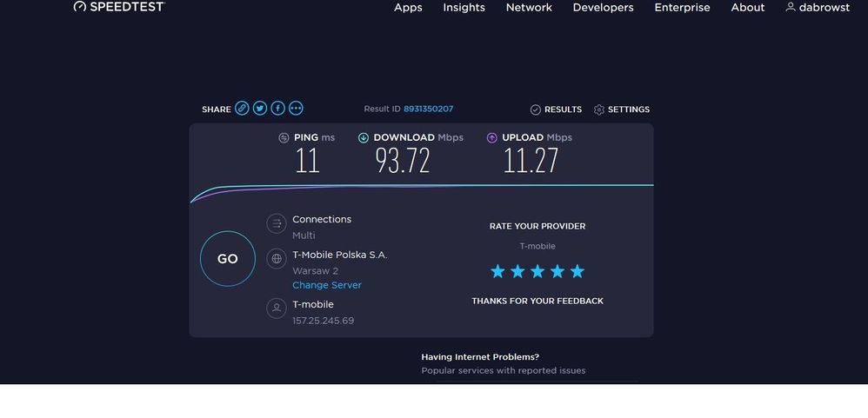Click the Having Internet Problems? heading
This screenshot has height=418, width=868.
[480, 357]
